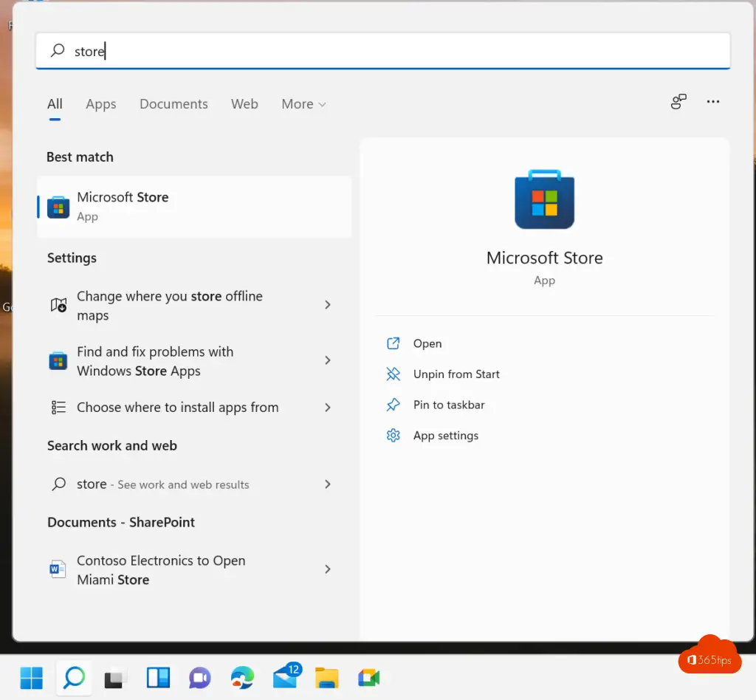Expand arrow for offline maps setting

(x=328, y=305)
